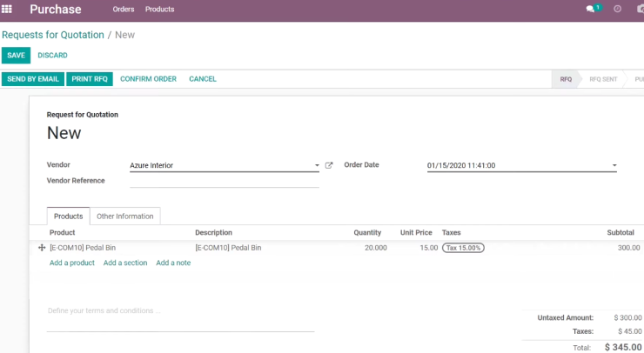
Task: Click the Vendor Reference input field
Action: (225, 181)
